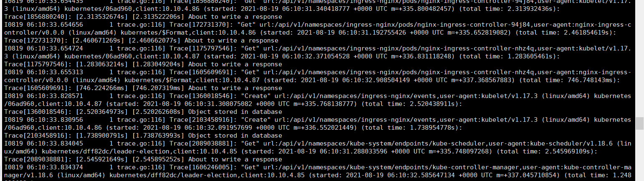The image size is (644, 181).
Task: Click Trace[1606246005] "Get" log entry
Action: point(318,171)
